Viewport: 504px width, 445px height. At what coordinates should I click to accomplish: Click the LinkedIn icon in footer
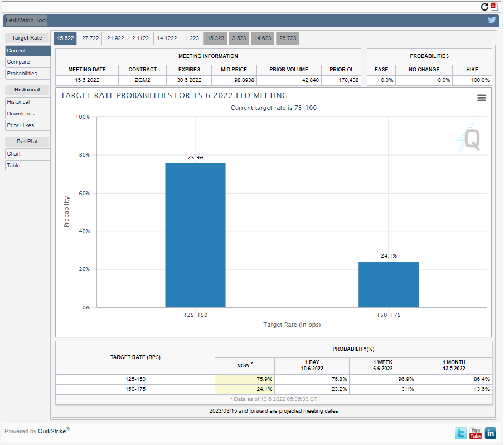tap(491, 433)
